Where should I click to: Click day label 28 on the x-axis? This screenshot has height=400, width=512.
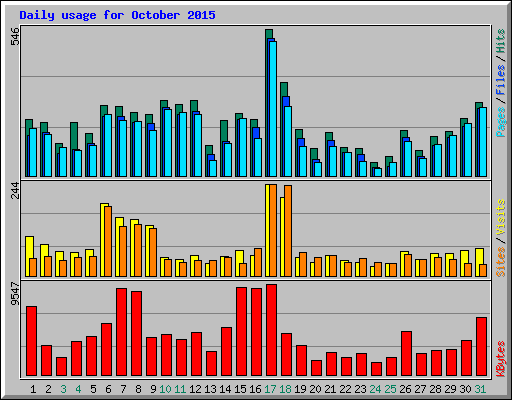tap(435, 389)
